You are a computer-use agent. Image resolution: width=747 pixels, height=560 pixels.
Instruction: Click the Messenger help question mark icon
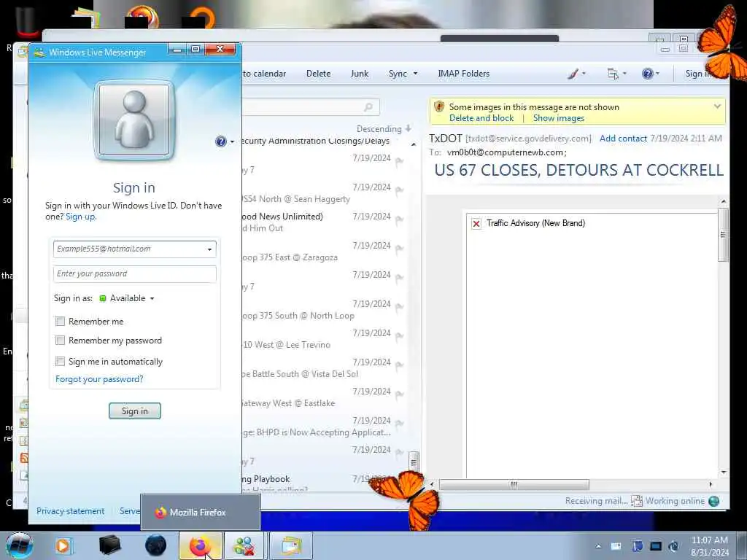point(220,141)
